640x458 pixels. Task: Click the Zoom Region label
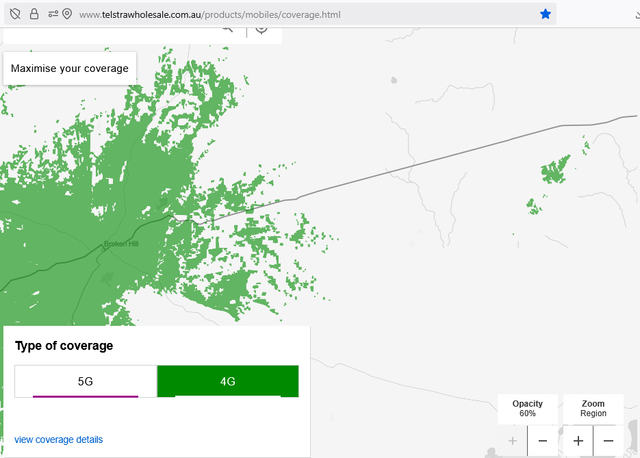tap(593, 408)
